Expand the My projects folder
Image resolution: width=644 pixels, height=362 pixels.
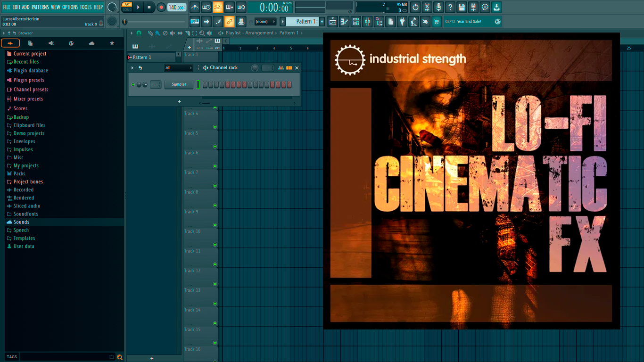(x=26, y=165)
